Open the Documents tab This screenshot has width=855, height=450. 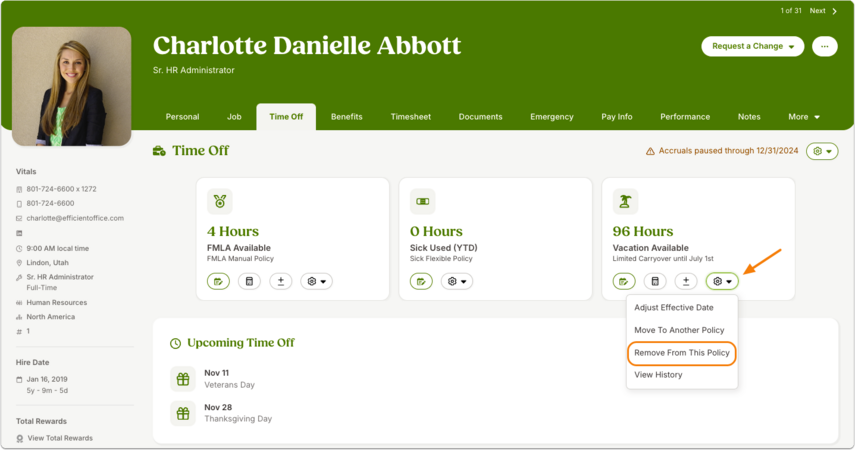[x=480, y=117]
